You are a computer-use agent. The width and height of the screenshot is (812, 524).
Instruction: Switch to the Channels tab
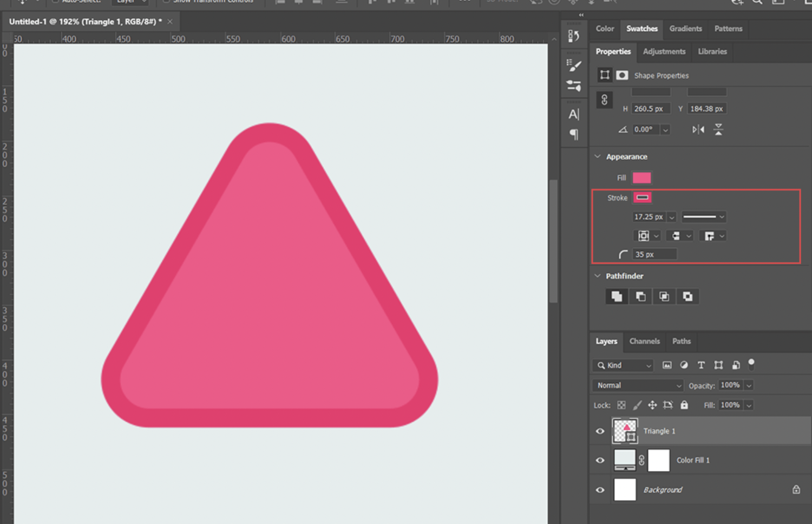644,342
